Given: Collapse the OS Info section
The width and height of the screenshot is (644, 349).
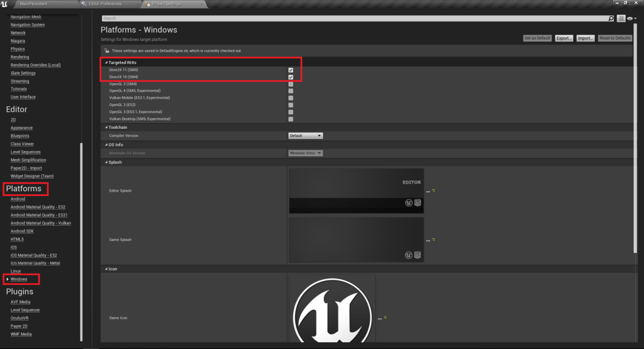Looking at the screenshot, I should [106, 145].
